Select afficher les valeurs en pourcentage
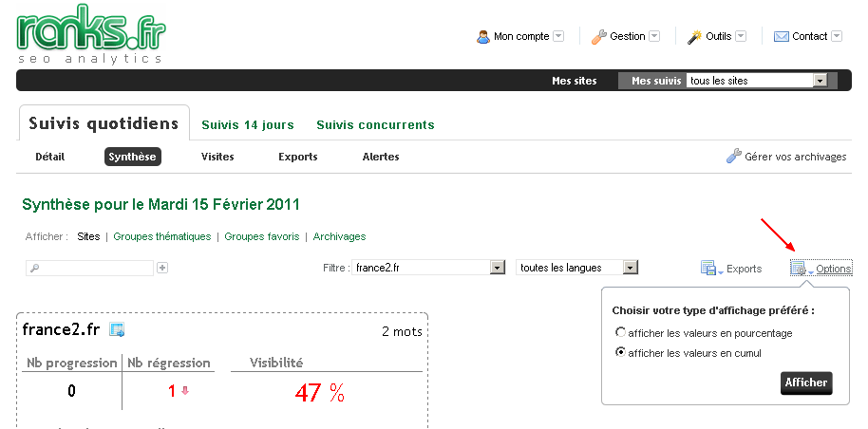 [x=620, y=333]
